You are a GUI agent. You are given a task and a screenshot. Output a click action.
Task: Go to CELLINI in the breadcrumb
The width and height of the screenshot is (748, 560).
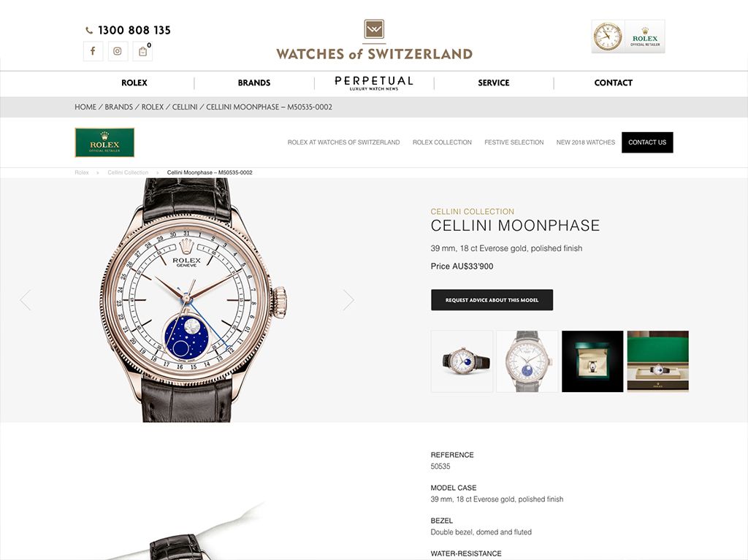(x=185, y=107)
